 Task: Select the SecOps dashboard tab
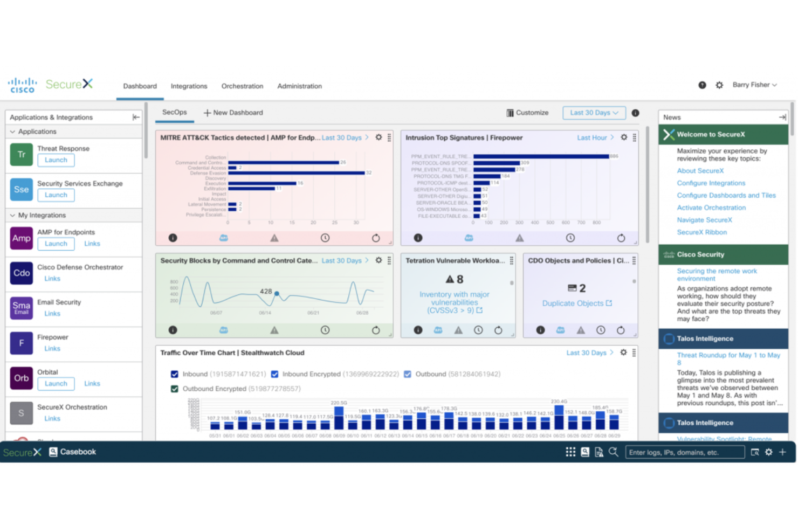(174, 112)
